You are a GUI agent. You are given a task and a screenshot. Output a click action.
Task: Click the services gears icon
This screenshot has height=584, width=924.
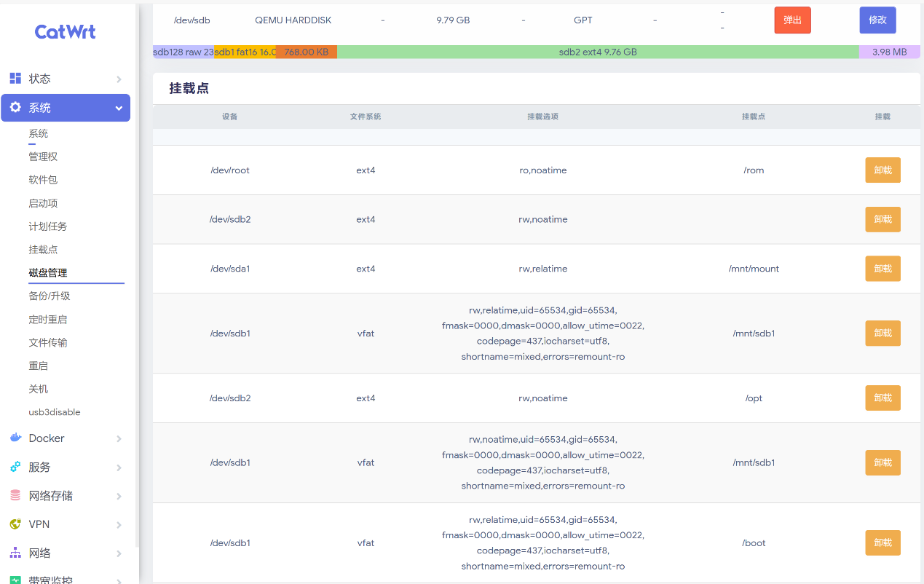coord(15,467)
